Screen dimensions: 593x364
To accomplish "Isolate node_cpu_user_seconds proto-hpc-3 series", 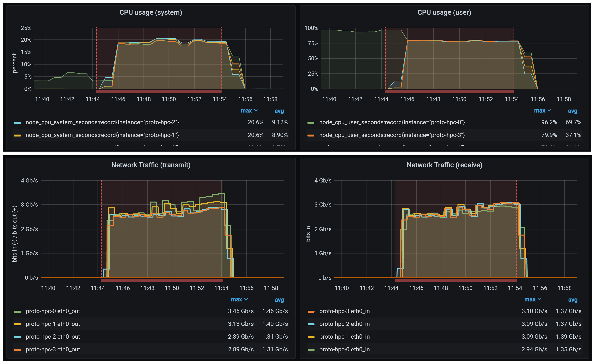I will coord(392,135).
